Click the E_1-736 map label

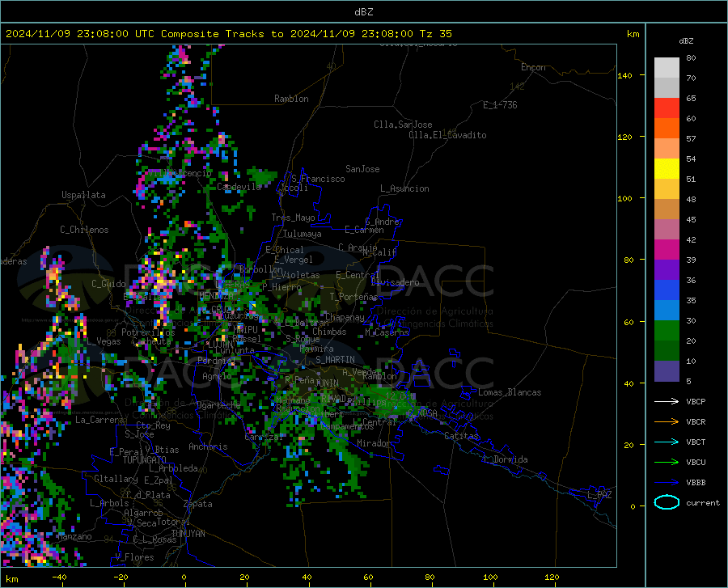(x=500, y=105)
